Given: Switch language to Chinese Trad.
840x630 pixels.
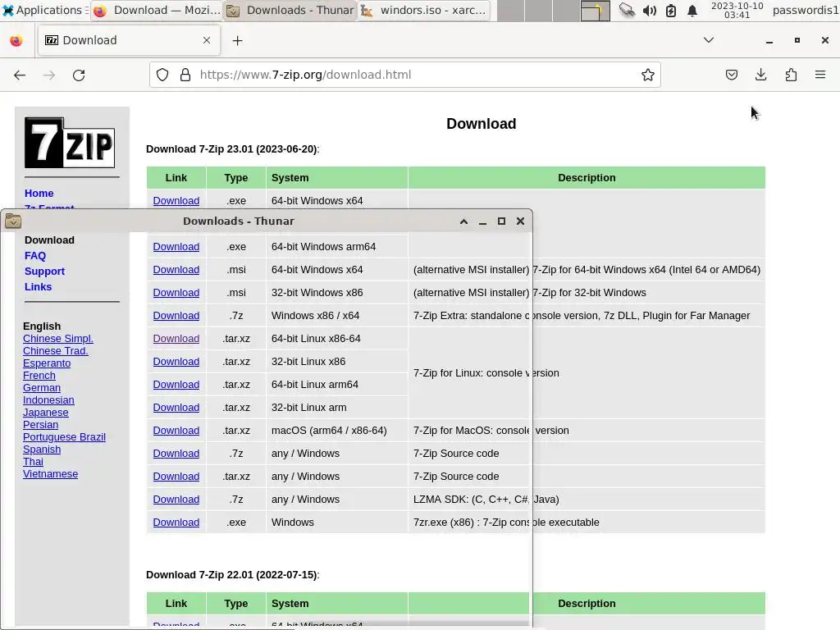Looking at the screenshot, I should pos(56,351).
